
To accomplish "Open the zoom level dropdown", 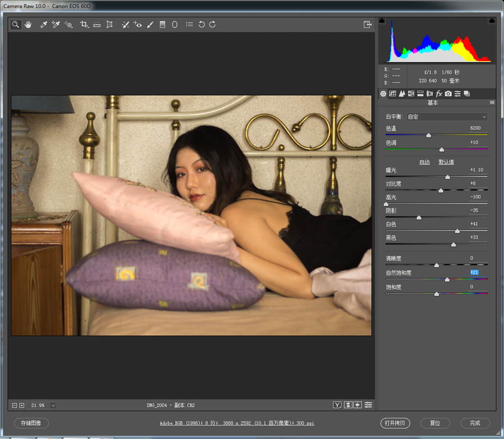I will click(53, 405).
